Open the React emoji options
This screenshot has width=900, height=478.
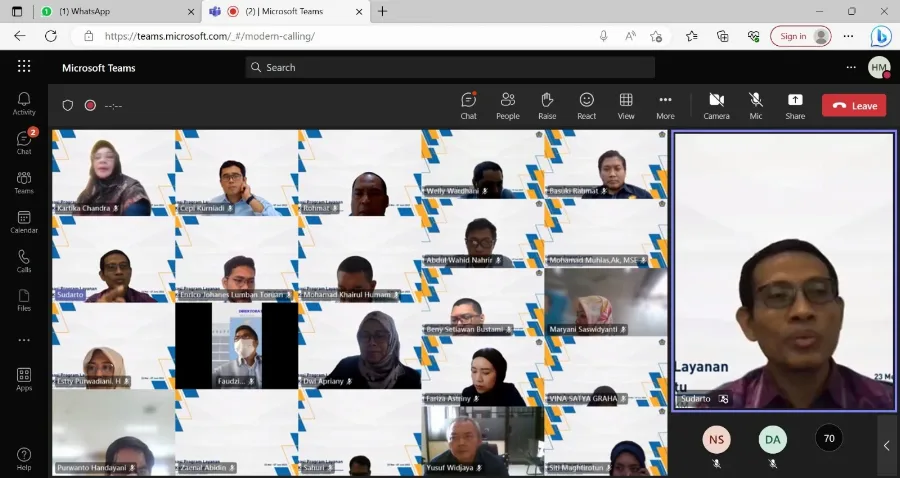point(587,106)
